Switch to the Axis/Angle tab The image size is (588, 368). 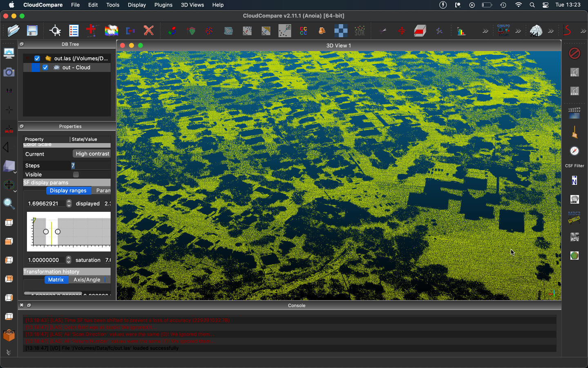pyautogui.click(x=87, y=280)
